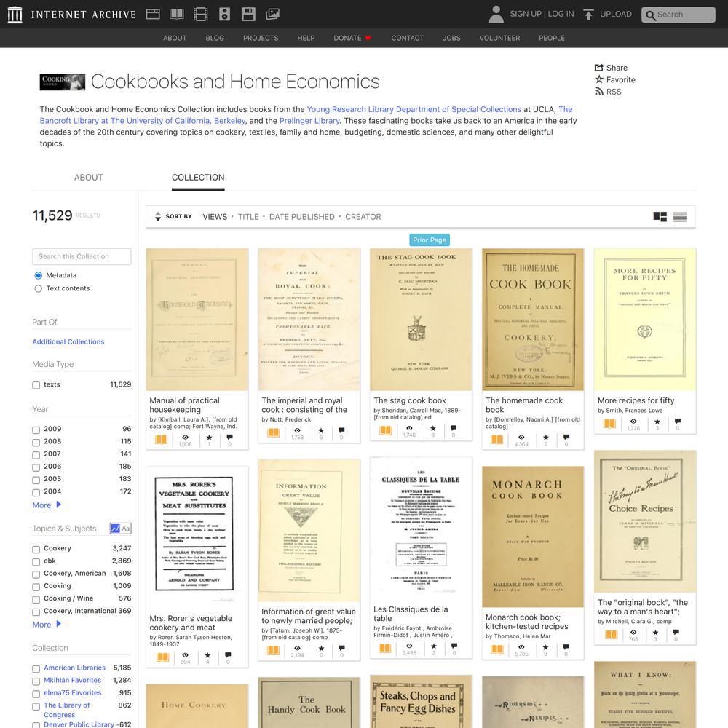Click the topics chart view icon
This screenshot has height=728, width=728.
tap(115, 529)
